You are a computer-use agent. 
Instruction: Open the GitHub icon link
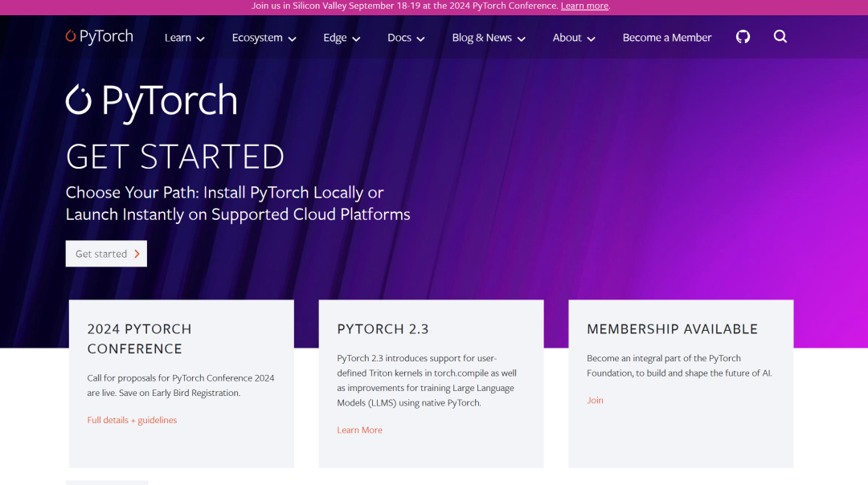pos(743,37)
